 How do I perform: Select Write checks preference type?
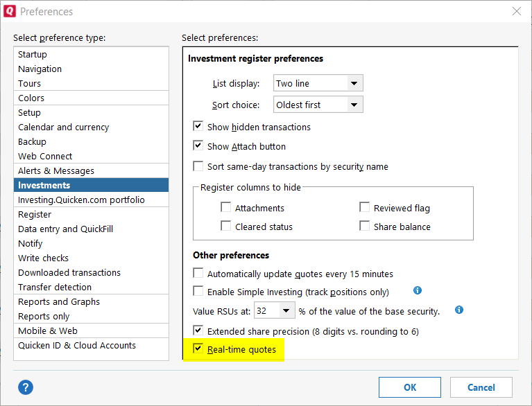91,258
